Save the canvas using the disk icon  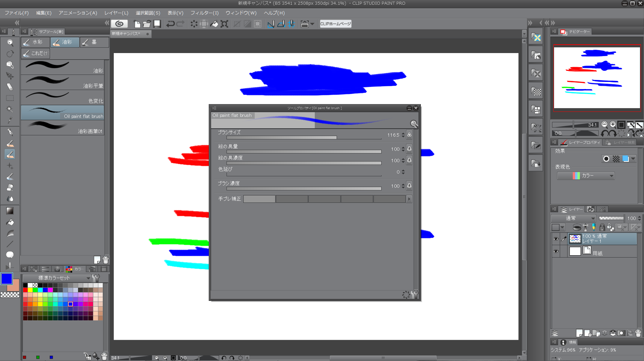click(157, 24)
